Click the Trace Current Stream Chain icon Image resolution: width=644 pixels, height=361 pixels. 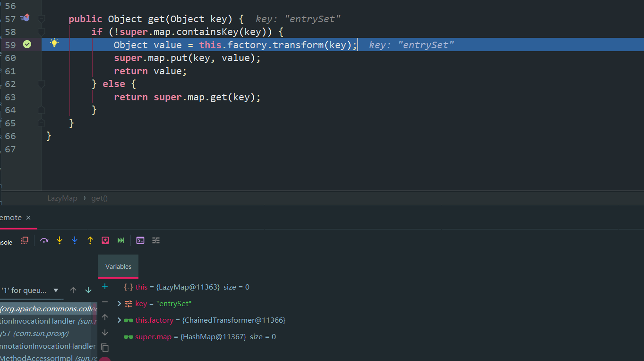click(x=156, y=240)
